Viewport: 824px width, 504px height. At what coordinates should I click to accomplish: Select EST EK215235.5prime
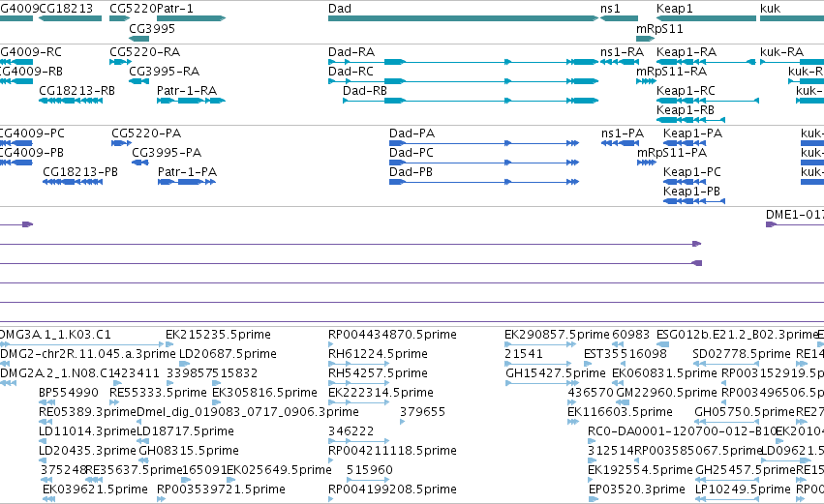218,335
